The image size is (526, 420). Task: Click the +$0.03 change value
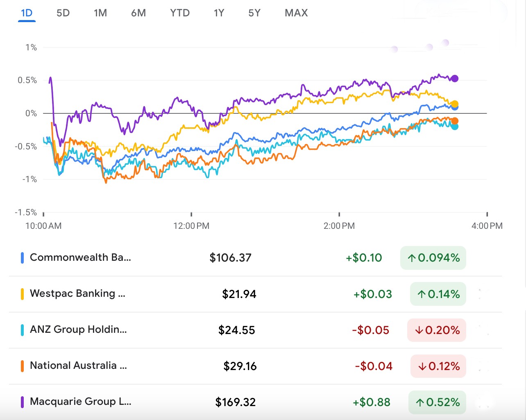373,294
